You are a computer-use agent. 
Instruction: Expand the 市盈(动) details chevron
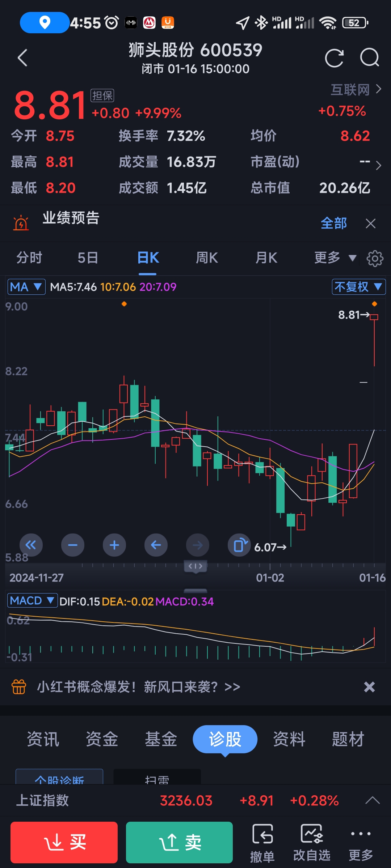[x=378, y=165]
